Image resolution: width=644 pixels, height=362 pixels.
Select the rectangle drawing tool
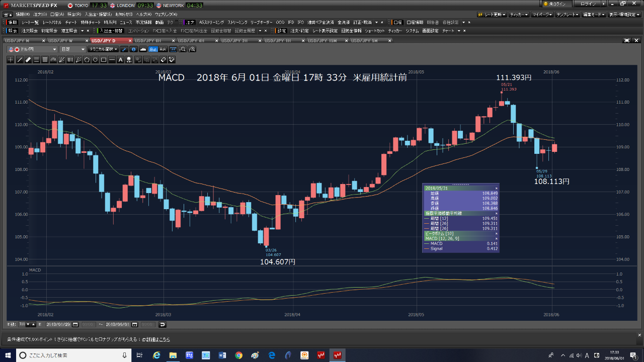(104, 60)
